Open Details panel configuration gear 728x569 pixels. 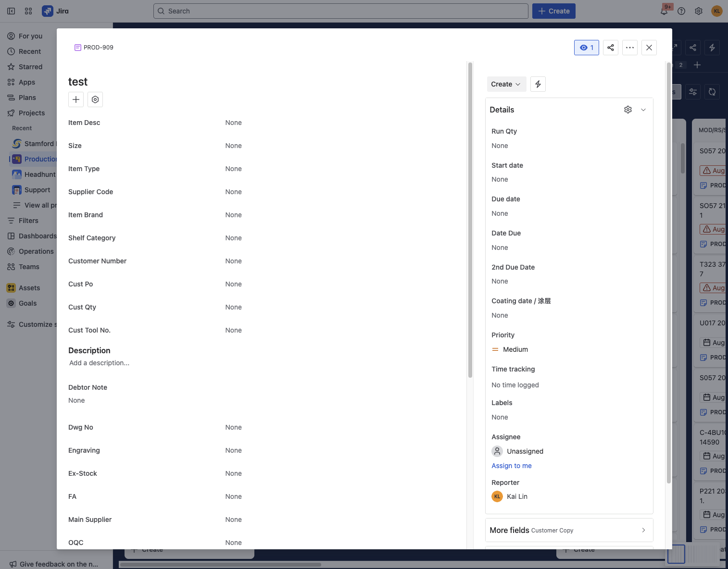tap(628, 110)
